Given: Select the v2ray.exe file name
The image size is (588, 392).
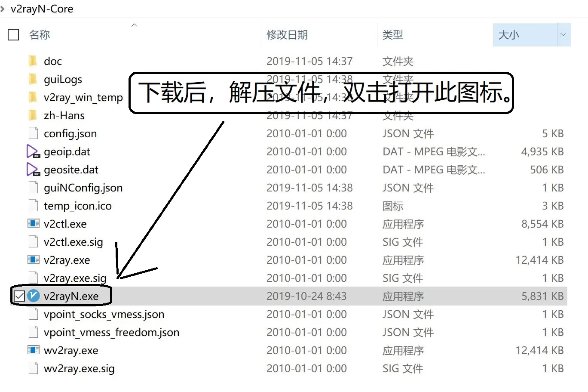Looking at the screenshot, I should tap(67, 260).
